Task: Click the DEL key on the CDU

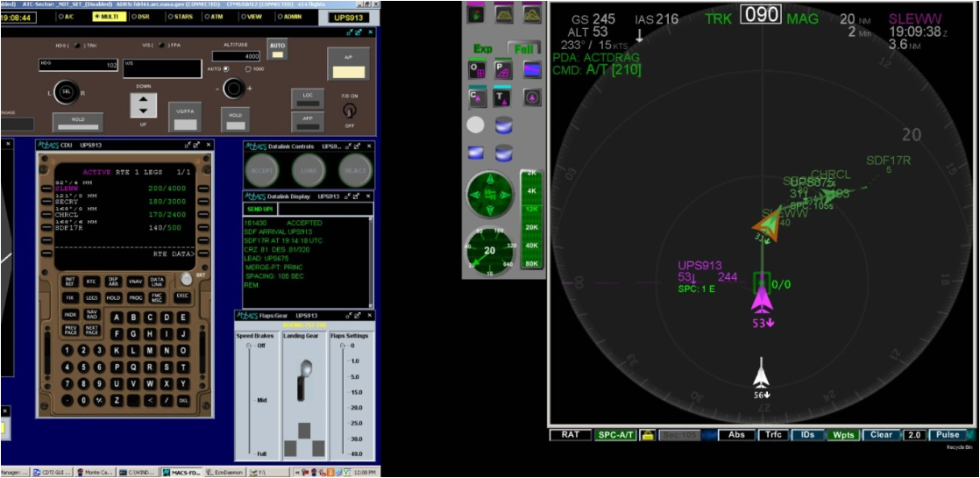Action: 182,400
